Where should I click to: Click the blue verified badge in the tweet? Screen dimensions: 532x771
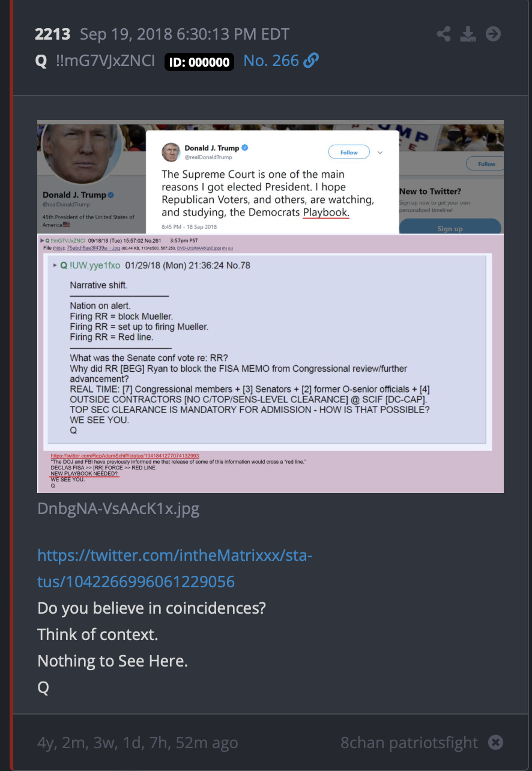(245, 148)
